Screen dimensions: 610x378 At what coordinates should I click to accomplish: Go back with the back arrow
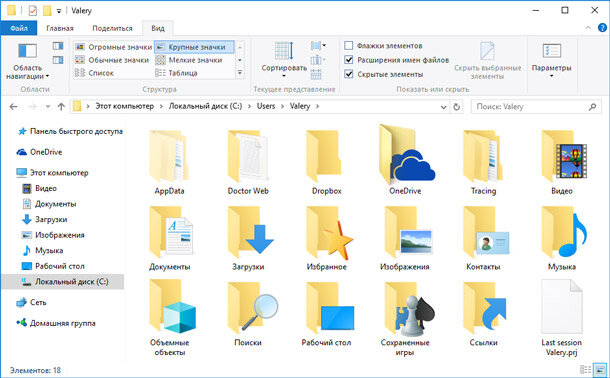coord(13,106)
